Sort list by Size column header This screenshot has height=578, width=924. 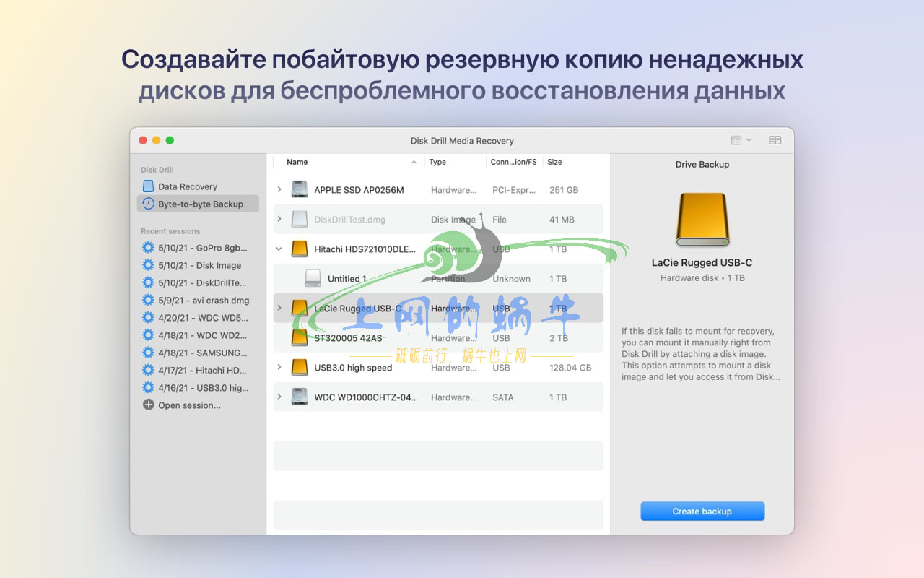click(x=554, y=162)
